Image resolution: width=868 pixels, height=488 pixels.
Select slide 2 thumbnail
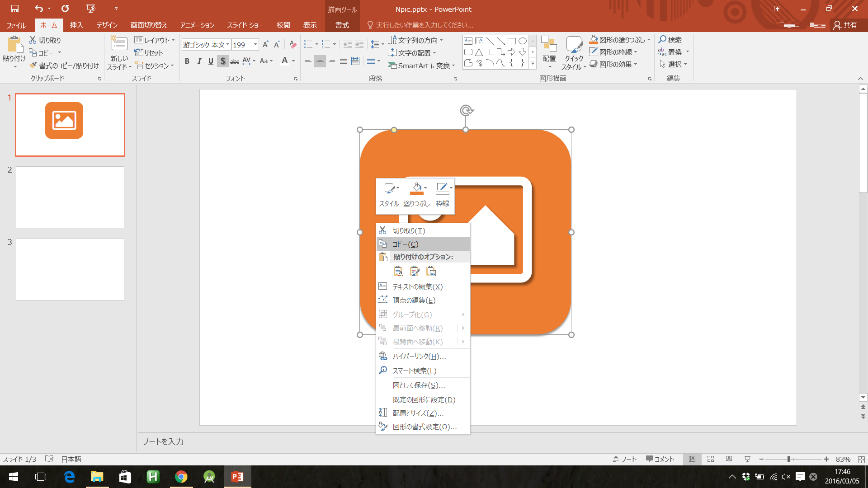tap(70, 197)
